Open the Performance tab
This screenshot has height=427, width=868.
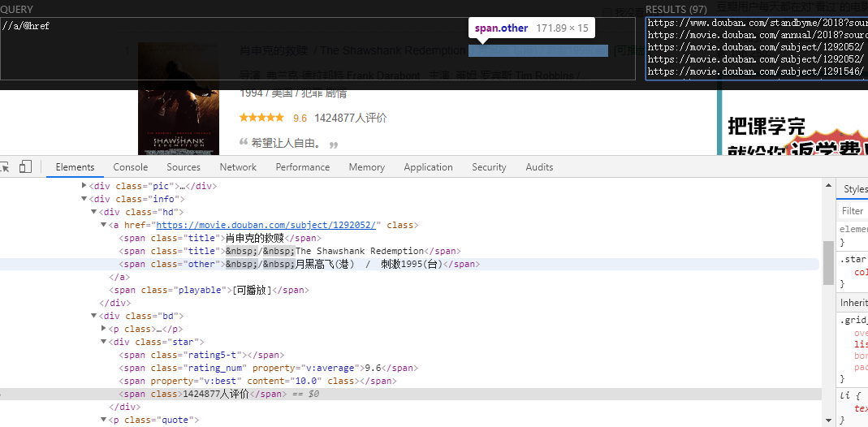303,167
